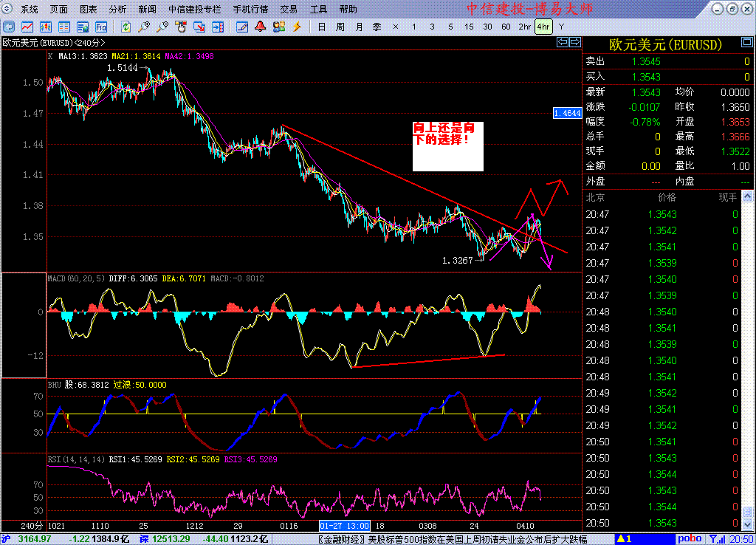The width and height of the screenshot is (756, 545).
Task: Open the 新闻 menu
Action: click(x=147, y=9)
